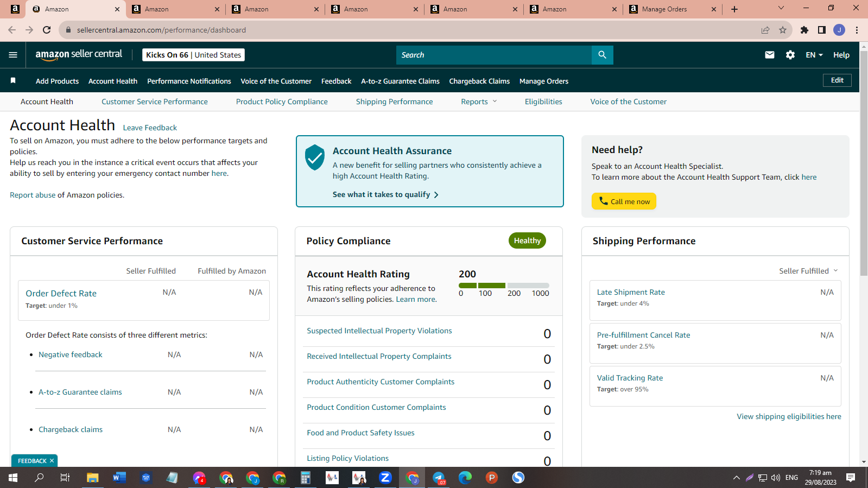Expand the Reports dropdown menu

pos(479,102)
